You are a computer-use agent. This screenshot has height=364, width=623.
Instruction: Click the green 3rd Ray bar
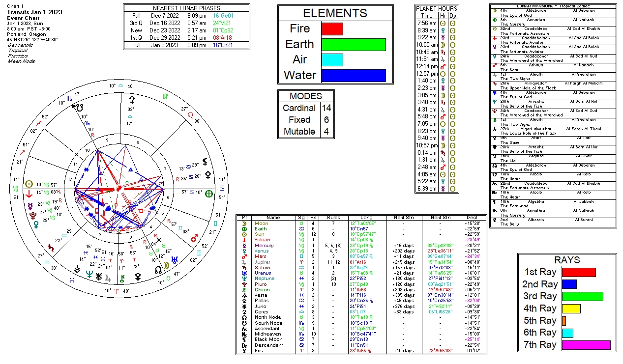pyautogui.click(x=583, y=297)
